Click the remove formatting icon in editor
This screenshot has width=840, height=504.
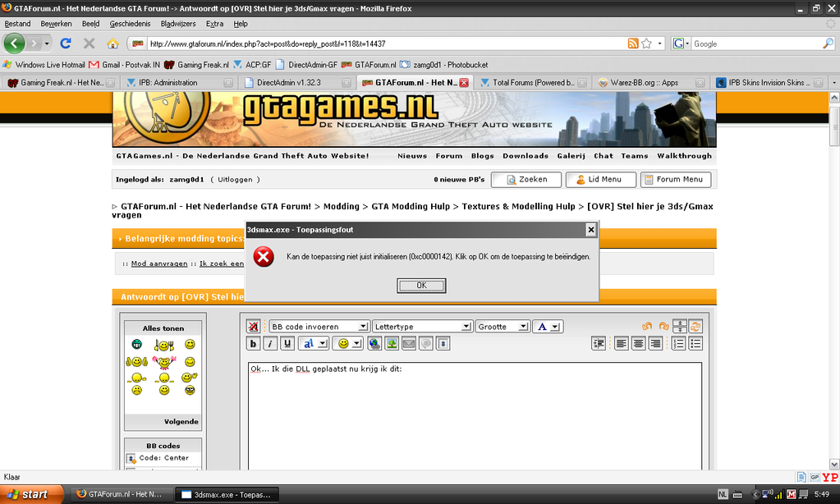point(253,326)
